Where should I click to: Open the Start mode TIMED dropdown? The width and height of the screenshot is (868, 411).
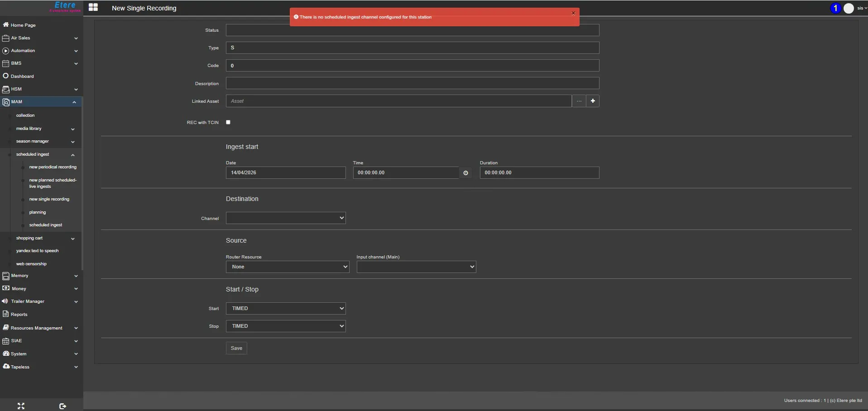coord(286,309)
